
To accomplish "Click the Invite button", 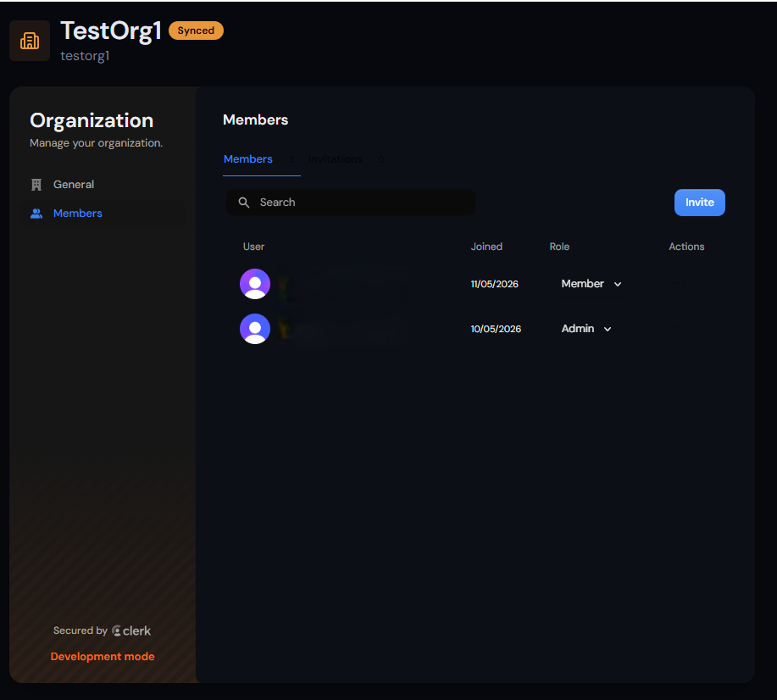I will point(699,203).
